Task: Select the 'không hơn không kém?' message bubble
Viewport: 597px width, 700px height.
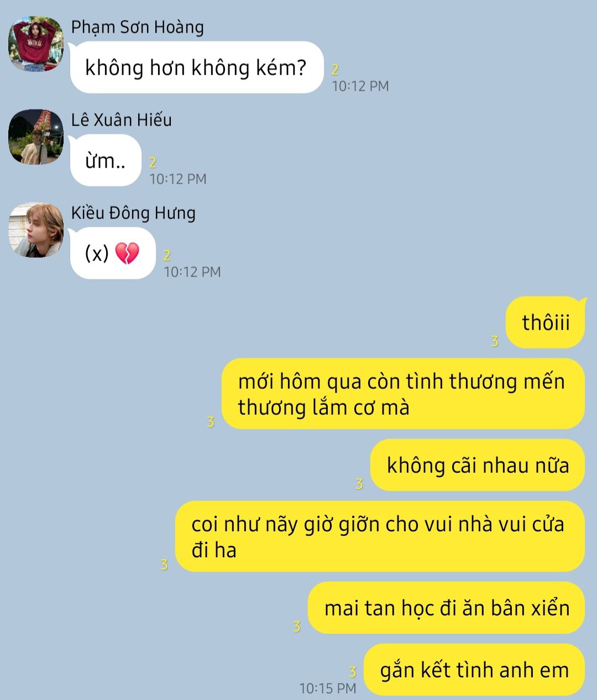Action: pos(197,67)
